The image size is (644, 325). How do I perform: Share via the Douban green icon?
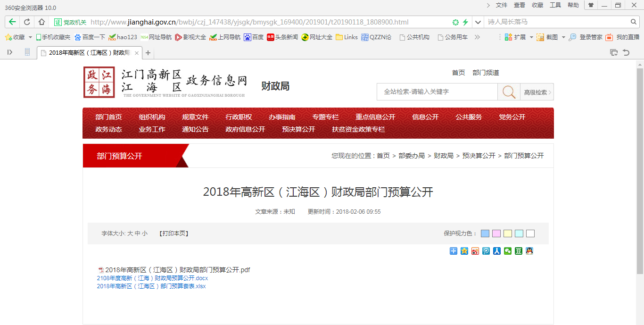[519, 251]
